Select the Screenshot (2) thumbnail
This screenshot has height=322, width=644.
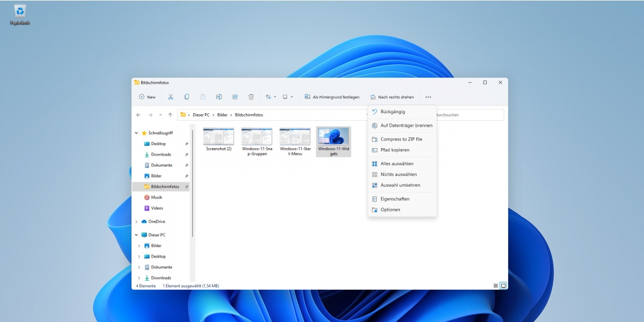point(218,140)
